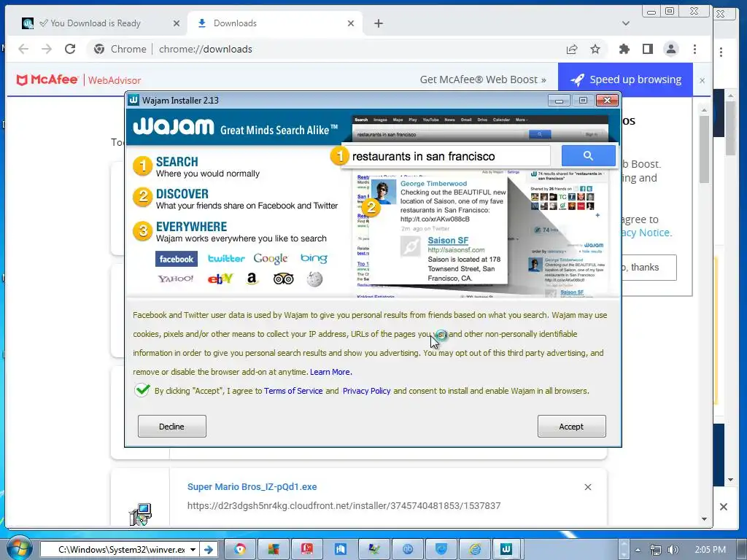Screen dimensions: 747x560
Task: Expand the Chrome tab search chevron
Action: [x=626, y=23]
